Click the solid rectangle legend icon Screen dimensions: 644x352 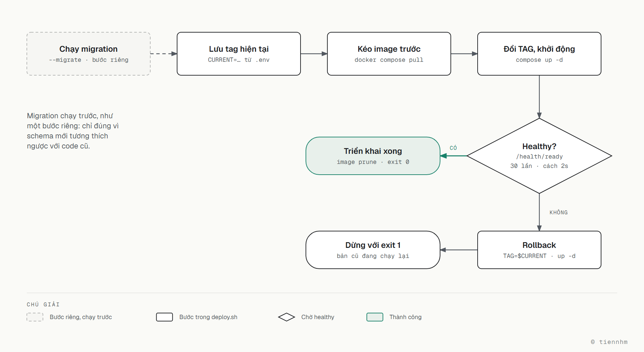coord(164,317)
